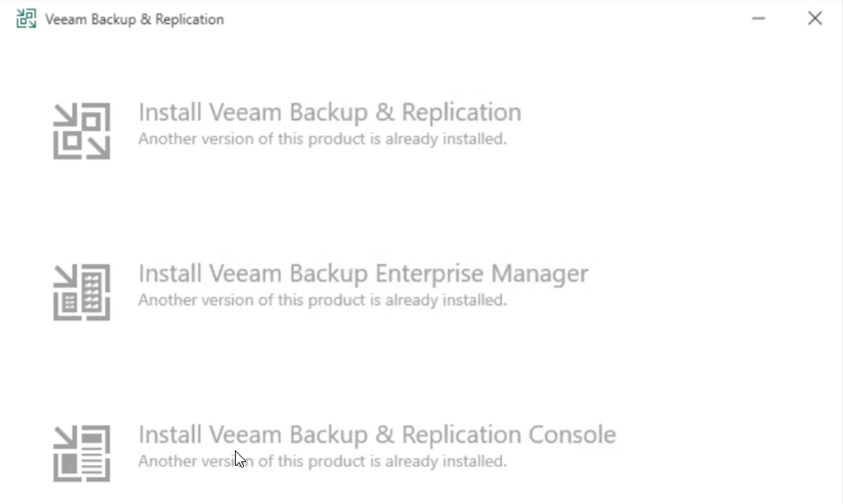This screenshot has width=843, height=504.
Task: Minimize the Veeam installer window
Action: [x=759, y=18]
